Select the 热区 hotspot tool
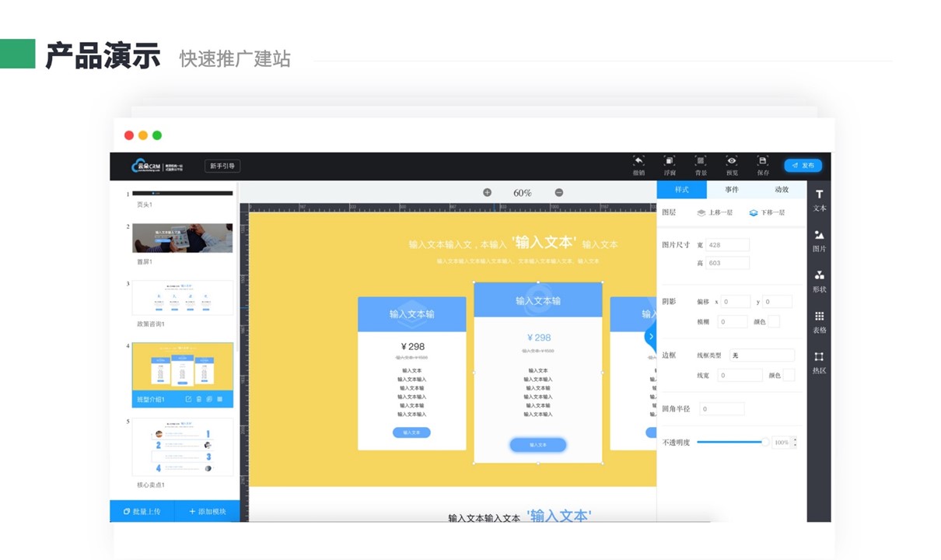This screenshot has height=560, width=941. tap(820, 362)
